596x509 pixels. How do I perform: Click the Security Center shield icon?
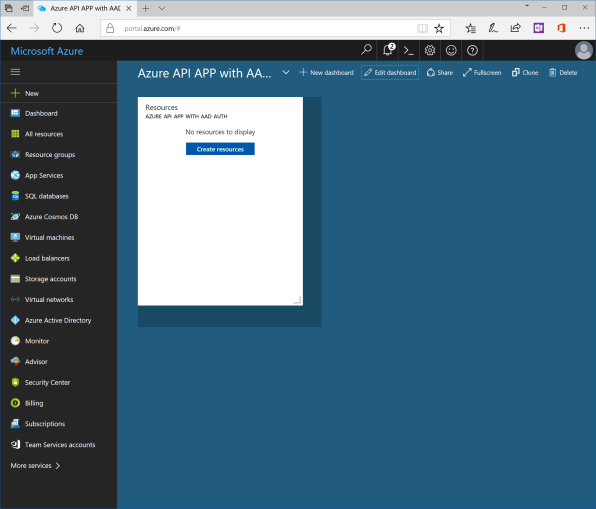(15, 382)
